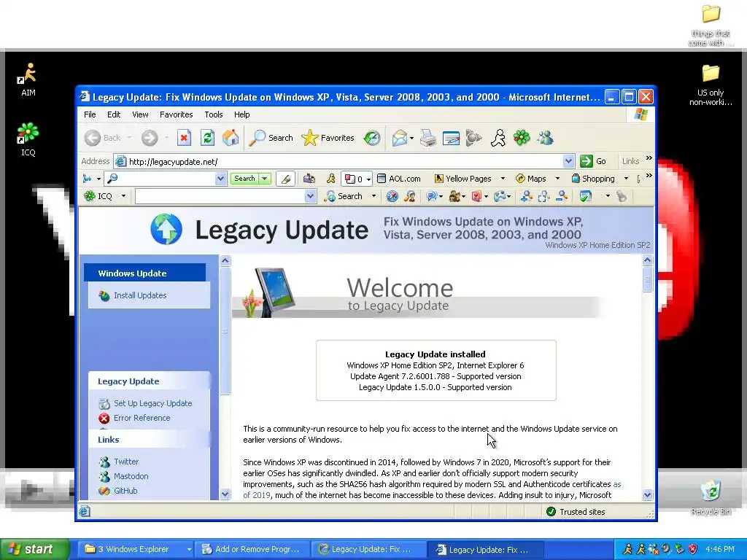This screenshot has height=560, width=747.
Task: Open the File menu
Action: pyautogui.click(x=90, y=114)
